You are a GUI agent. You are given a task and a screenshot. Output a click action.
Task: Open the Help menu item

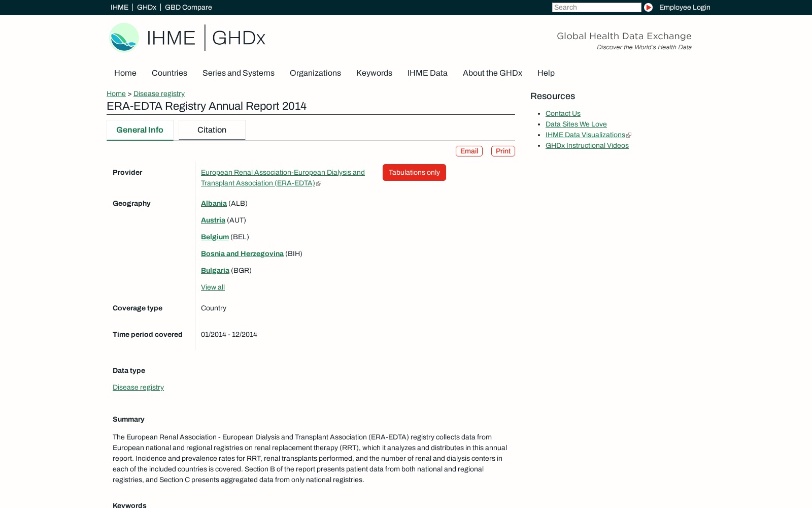click(546, 73)
